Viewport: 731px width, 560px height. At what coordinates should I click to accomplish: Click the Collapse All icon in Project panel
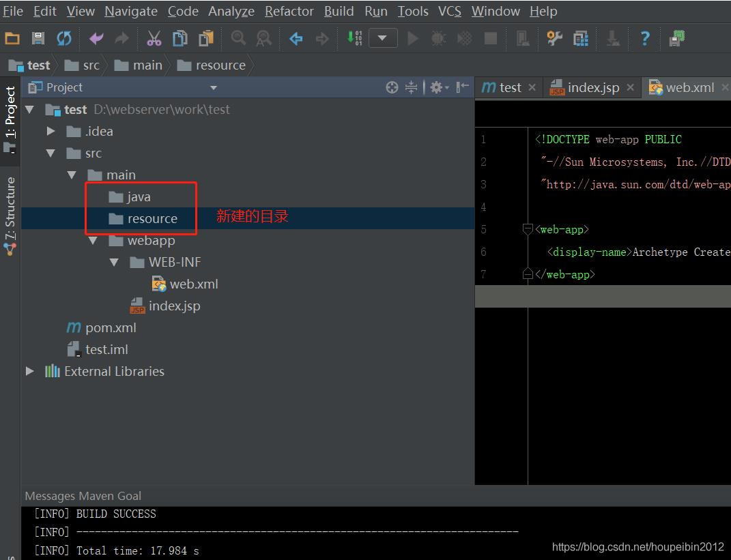coord(411,87)
